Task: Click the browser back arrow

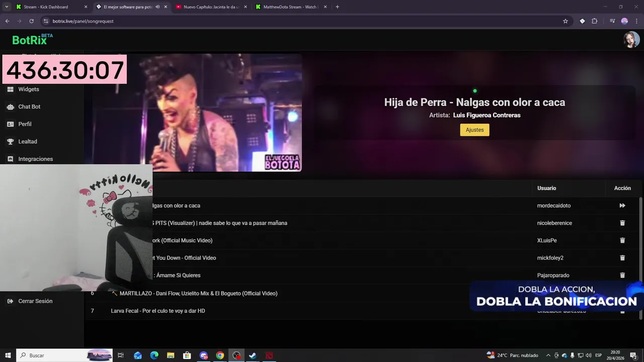Action: 7,21
